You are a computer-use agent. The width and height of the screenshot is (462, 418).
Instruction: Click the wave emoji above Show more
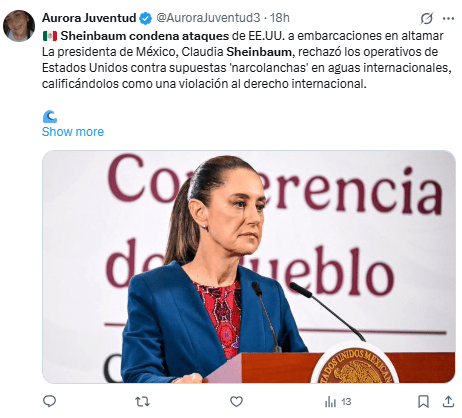(x=50, y=117)
